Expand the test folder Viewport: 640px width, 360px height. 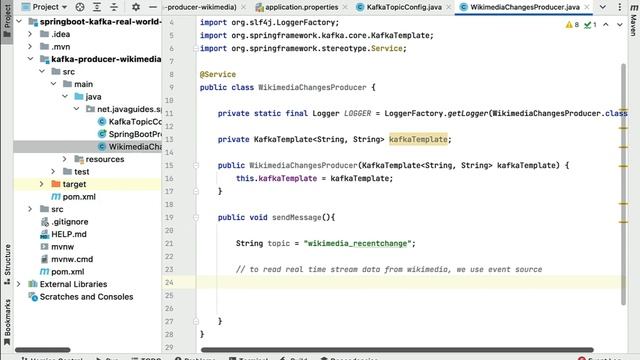tap(53, 171)
